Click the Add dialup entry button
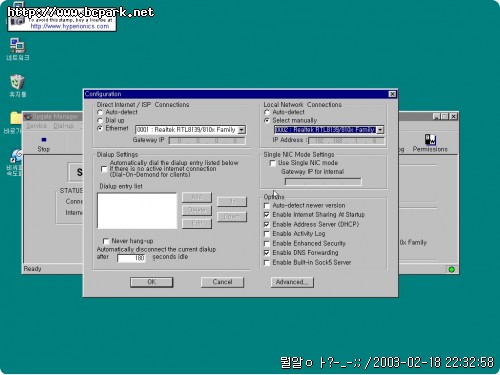 [x=197, y=197]
